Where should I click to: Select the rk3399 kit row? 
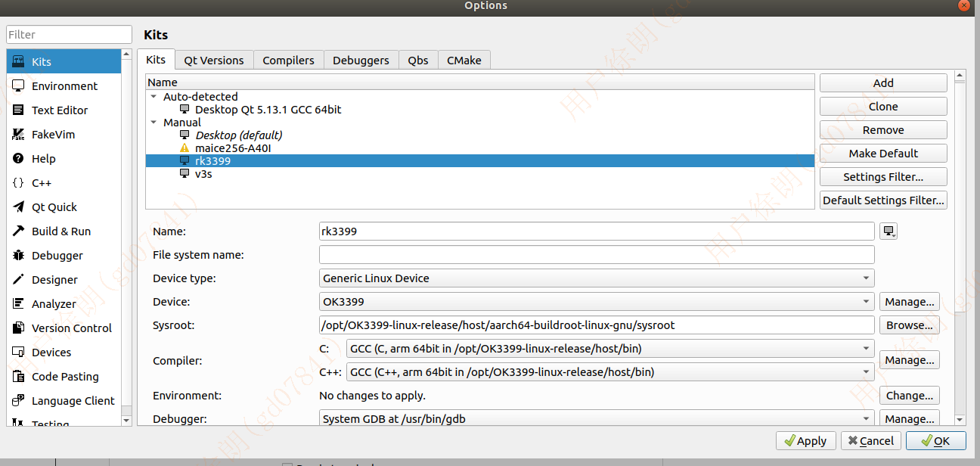(x=480, y=161)
